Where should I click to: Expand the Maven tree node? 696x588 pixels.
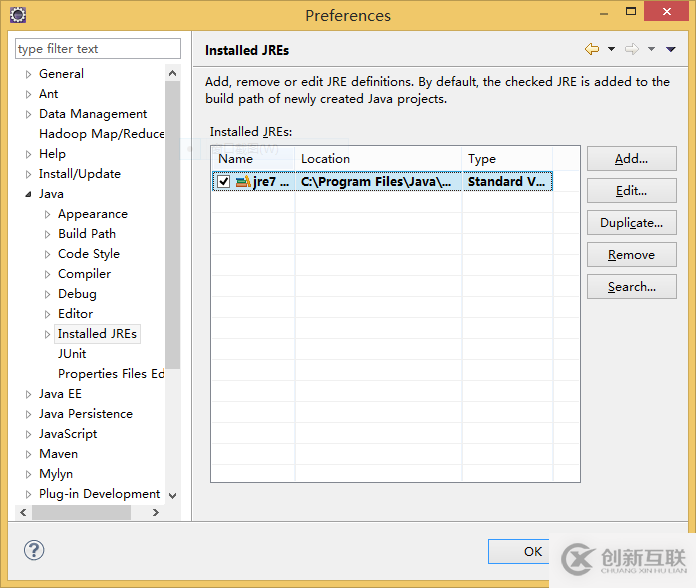pos(29,454)
